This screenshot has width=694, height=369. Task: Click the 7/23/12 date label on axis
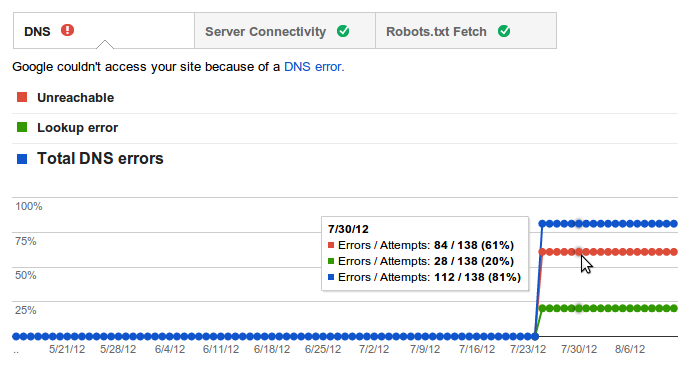[528, 350]
